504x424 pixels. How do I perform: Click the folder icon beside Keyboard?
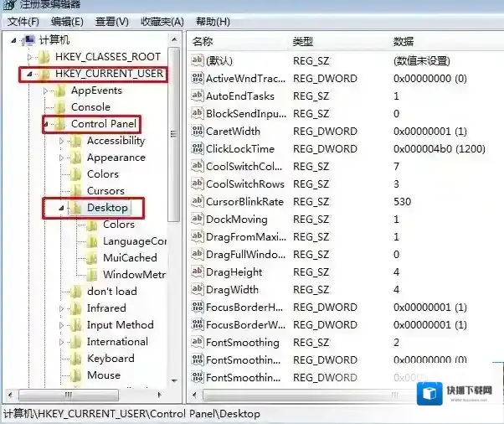click(x=75, y=359)
